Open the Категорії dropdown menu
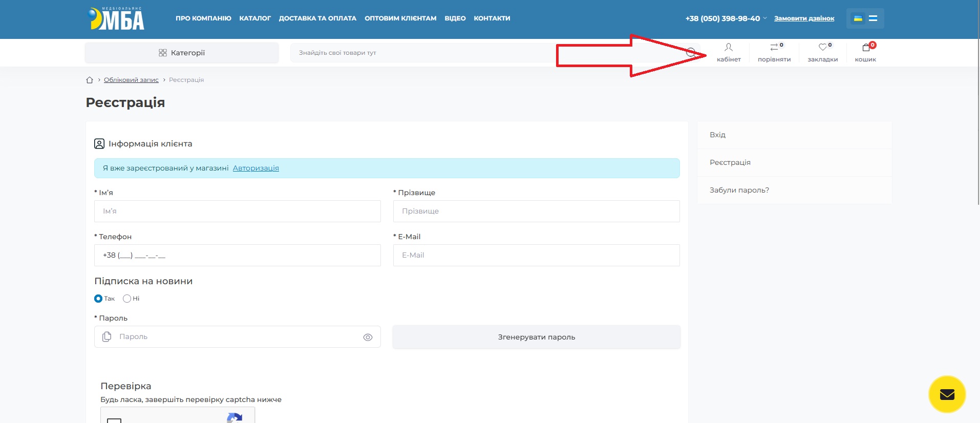Screen dimensions: 980x423 point(182,53)
